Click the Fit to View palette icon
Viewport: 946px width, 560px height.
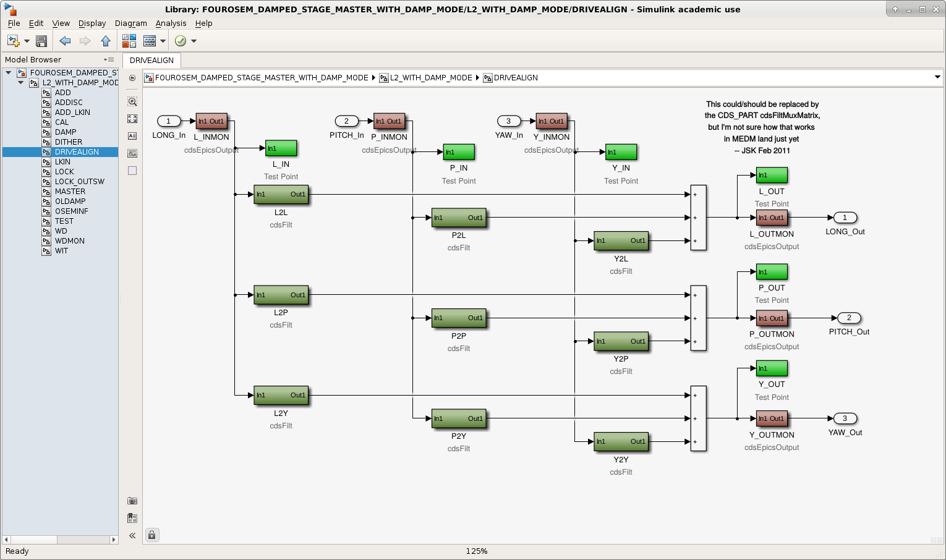coord(132,119)
